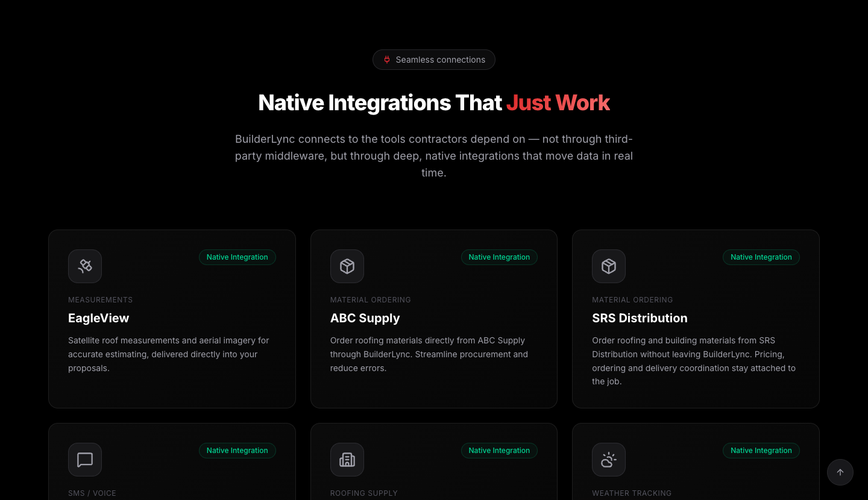Click the "Seamless connections" pill label
This screenshot has width=868, height=500.
[x=434, y=60]
